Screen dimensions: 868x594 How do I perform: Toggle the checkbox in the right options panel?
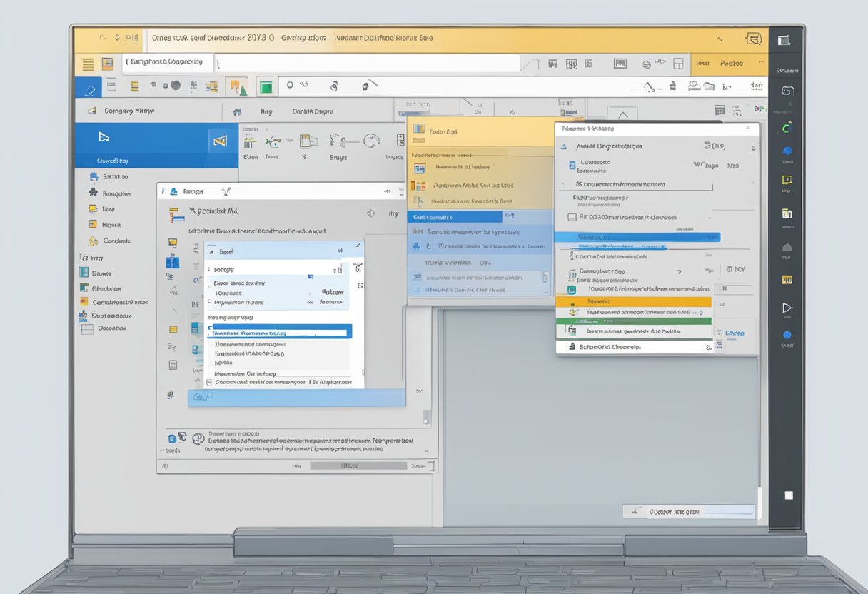pos(571,217)
